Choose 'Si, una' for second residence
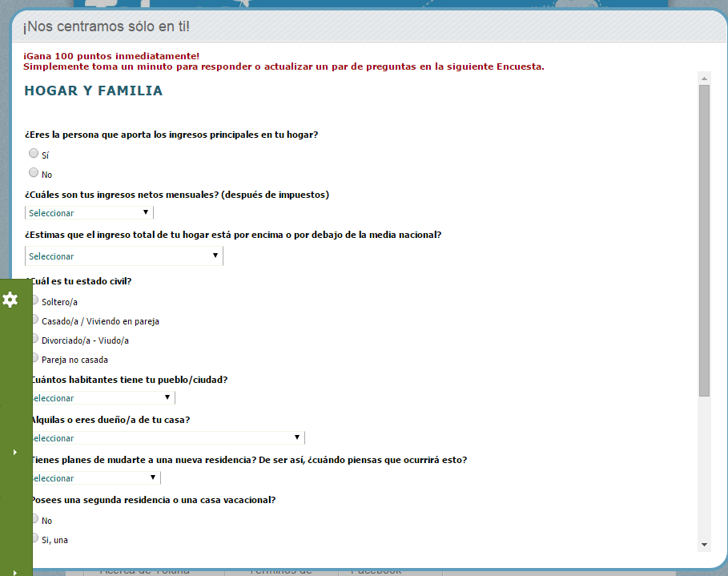Screen dimensions: 728x576 (34, 538)
